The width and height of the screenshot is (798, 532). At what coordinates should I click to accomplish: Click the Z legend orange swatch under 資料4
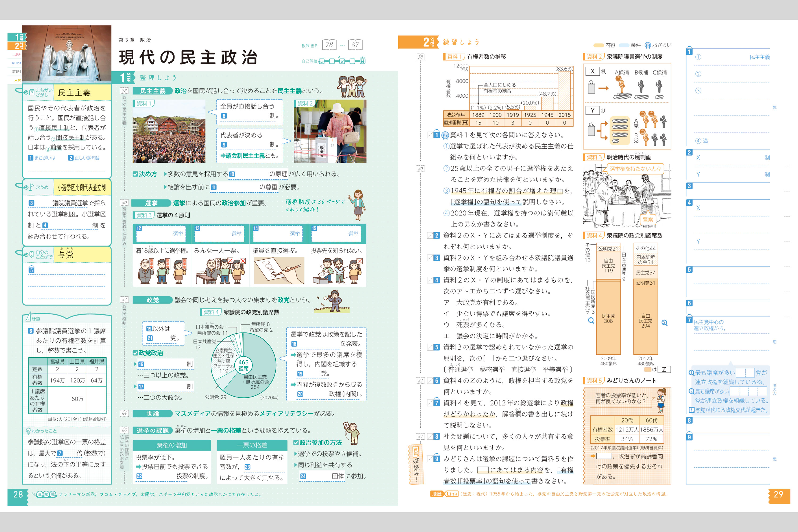648,369
